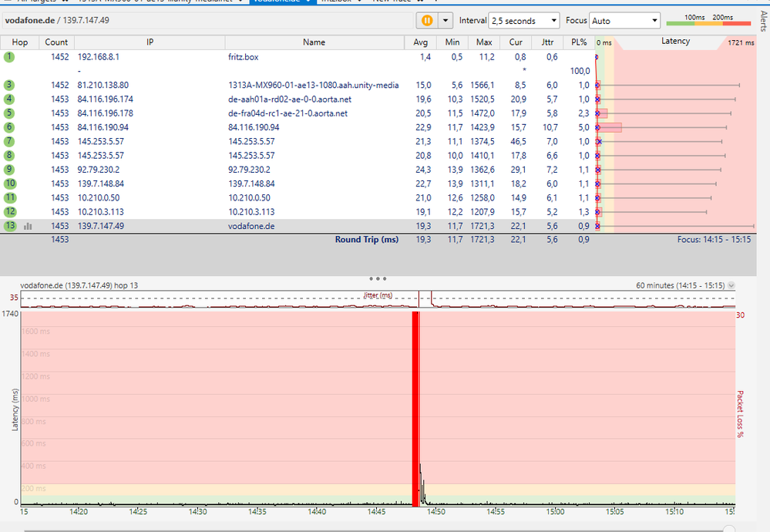This screenshot has width=770, height=532.
Task: Click the 100ms 200ms latency color scale
Action: [x=708, y=20]
